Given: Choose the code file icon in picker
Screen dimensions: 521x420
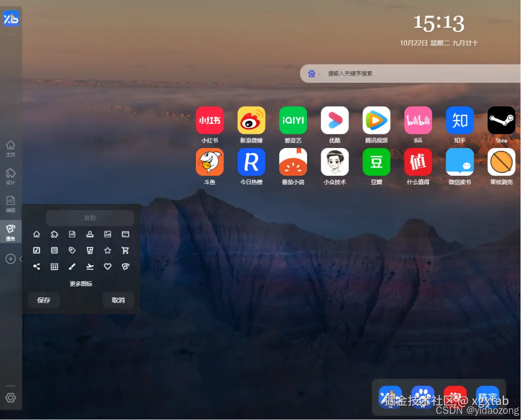Looking at the screenshot, I should 72,234.
